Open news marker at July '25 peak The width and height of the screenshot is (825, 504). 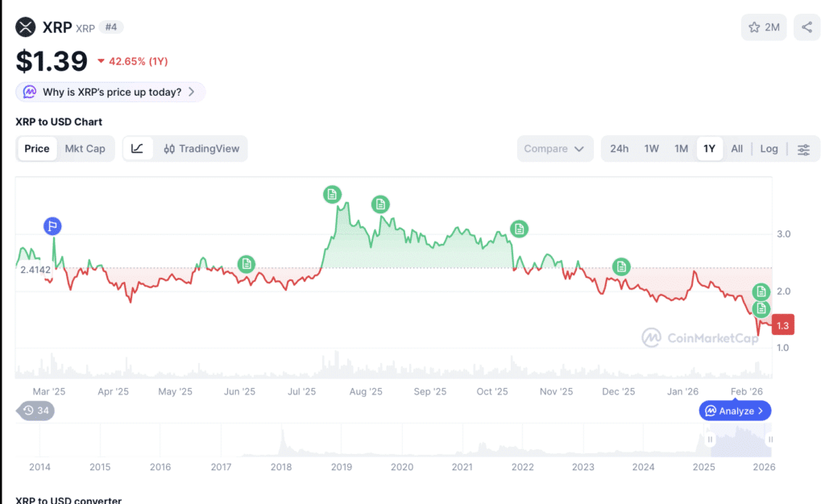coord(332,195)
